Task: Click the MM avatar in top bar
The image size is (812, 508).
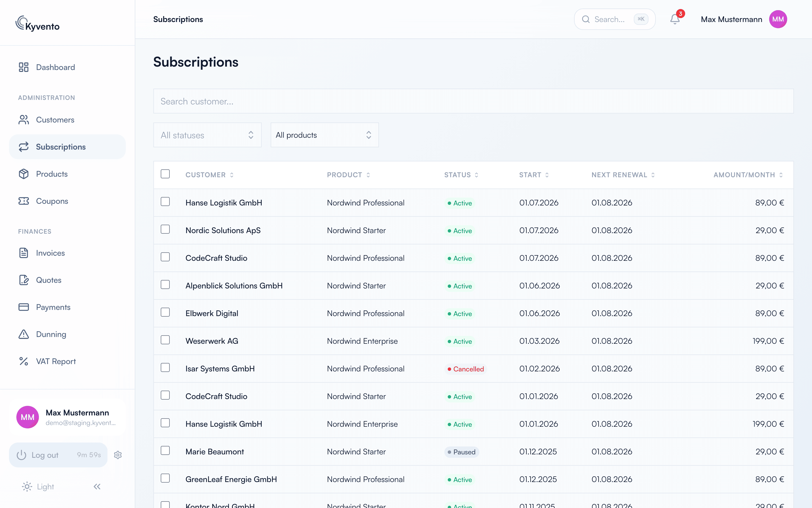Action: click(x=778, y=19)
